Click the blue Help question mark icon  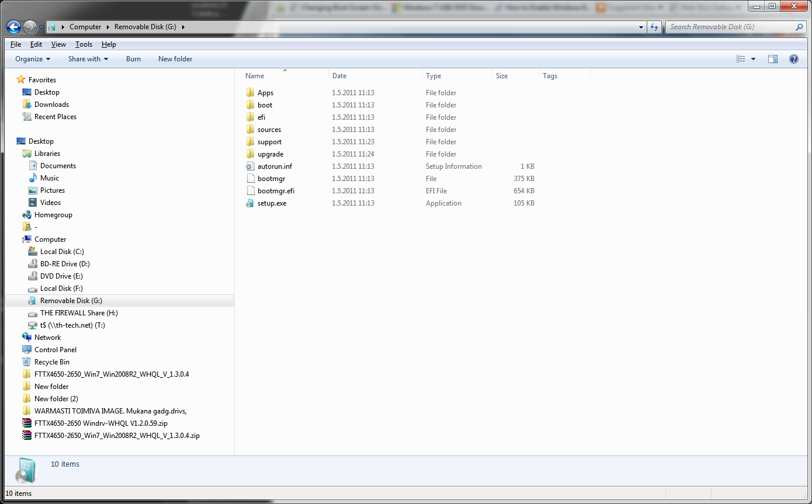pos(794,59)
